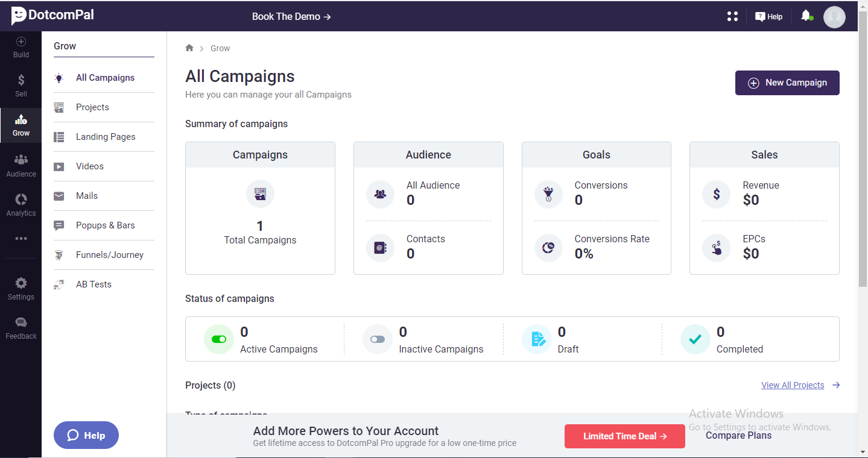Open the user avatar profile menu
This screenshot has width=868, height=458.
[834, 17]
